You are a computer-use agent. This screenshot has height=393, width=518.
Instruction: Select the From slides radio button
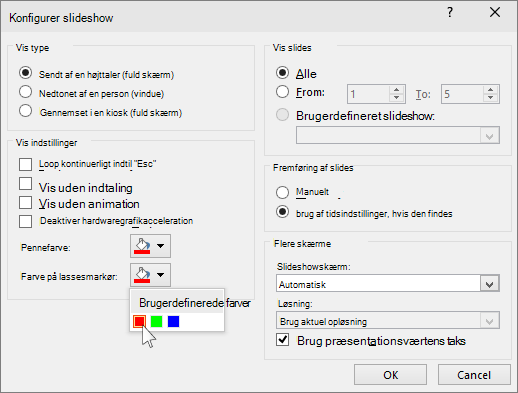tap(282, 92)
